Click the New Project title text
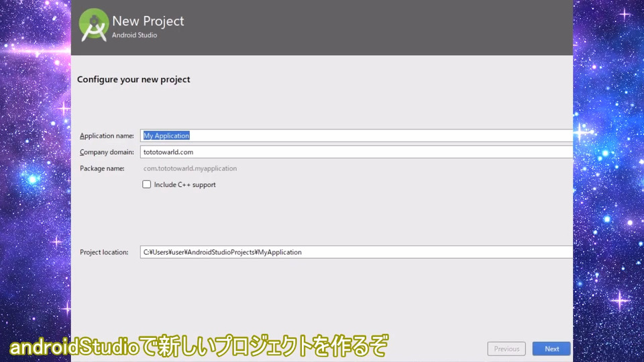The height and width of the screenshot is (362, 644). [x=148, y=21]
